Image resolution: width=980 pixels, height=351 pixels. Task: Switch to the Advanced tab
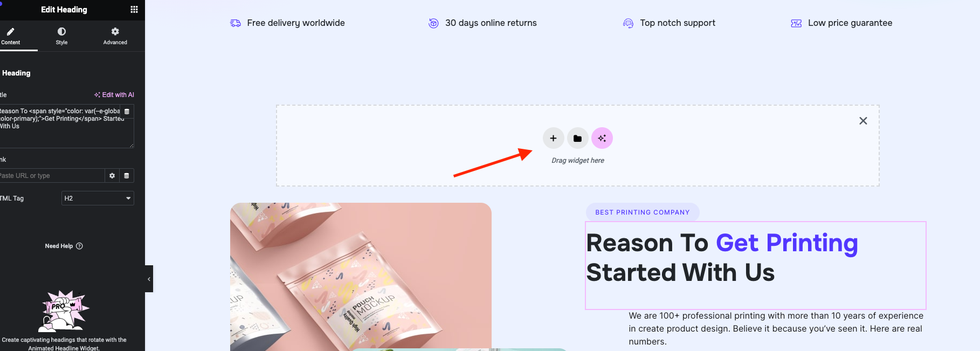click(115, 36)
